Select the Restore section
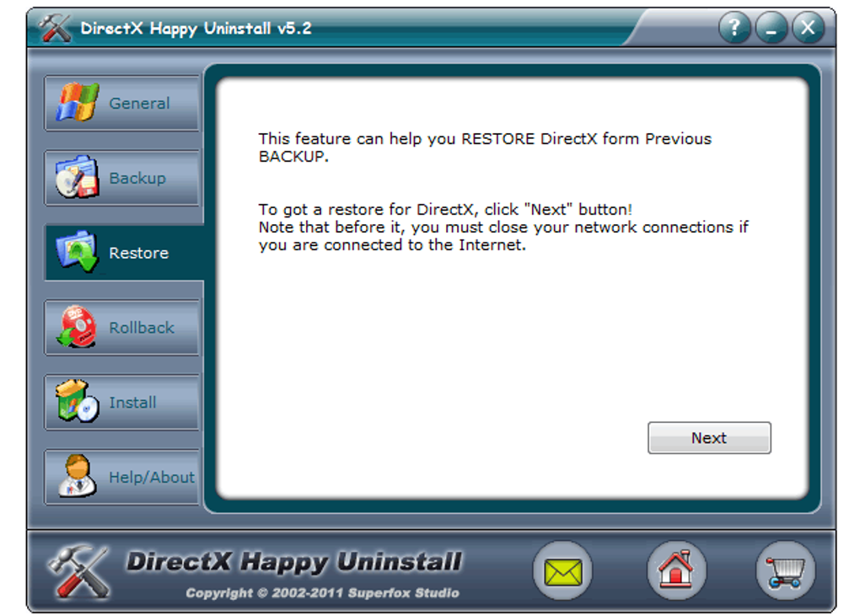The height and width of the screenshot is (616, 860). [x=124, y=253]
